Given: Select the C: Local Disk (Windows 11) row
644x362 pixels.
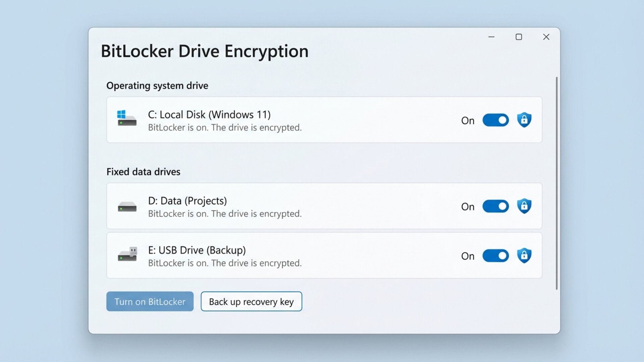Looking at the screenshot, I should [x=302, y=120].
